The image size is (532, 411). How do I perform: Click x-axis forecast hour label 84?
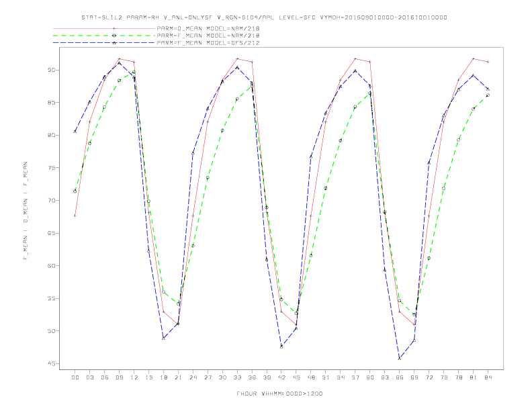(488, 377)
